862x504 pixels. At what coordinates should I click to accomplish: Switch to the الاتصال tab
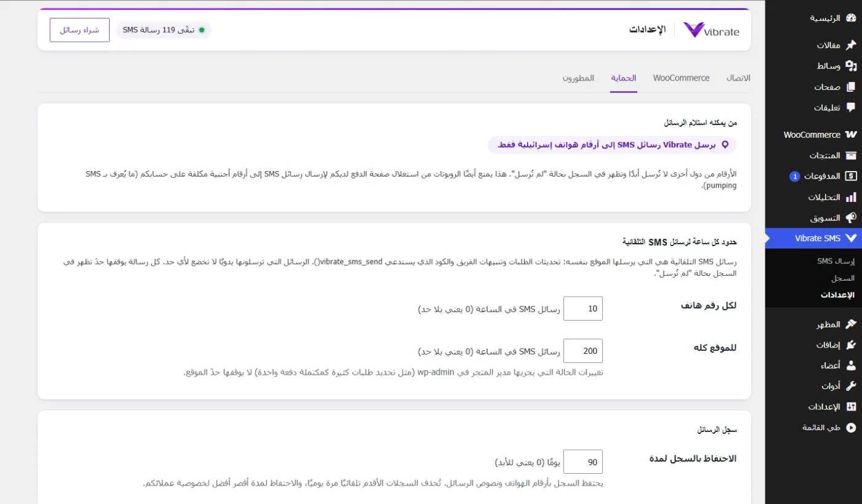(x=738, y=78)
